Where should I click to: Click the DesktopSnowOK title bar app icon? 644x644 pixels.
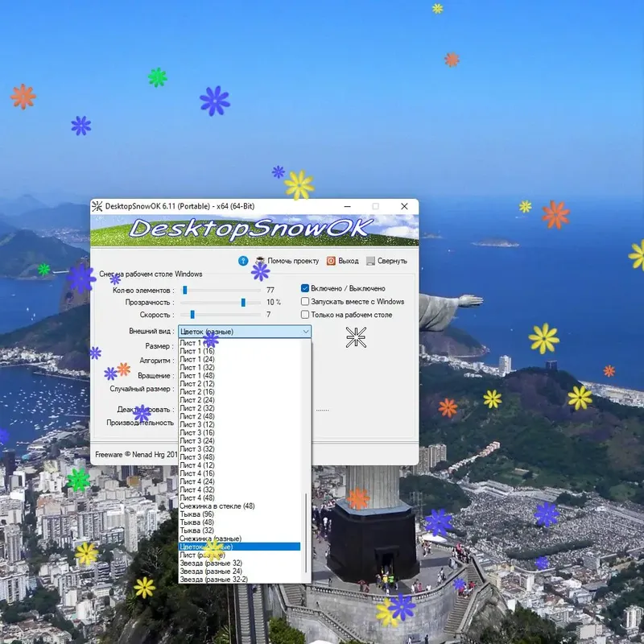(97, 206)
